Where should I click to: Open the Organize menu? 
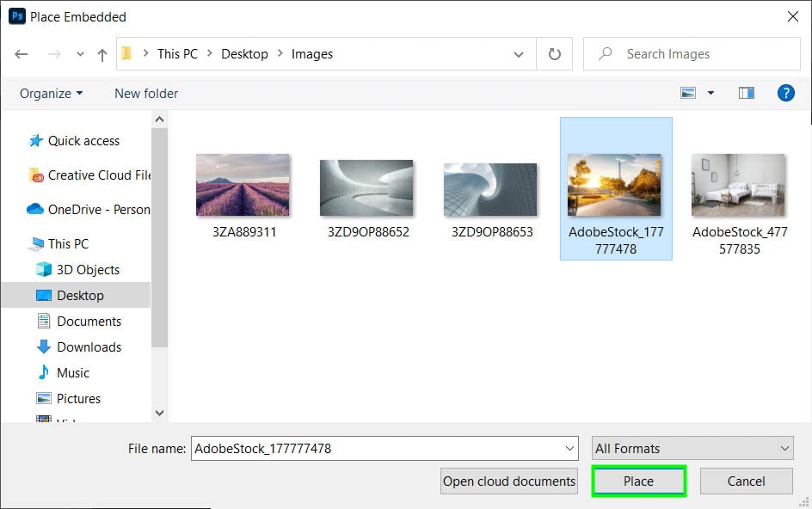pos(51,94)
